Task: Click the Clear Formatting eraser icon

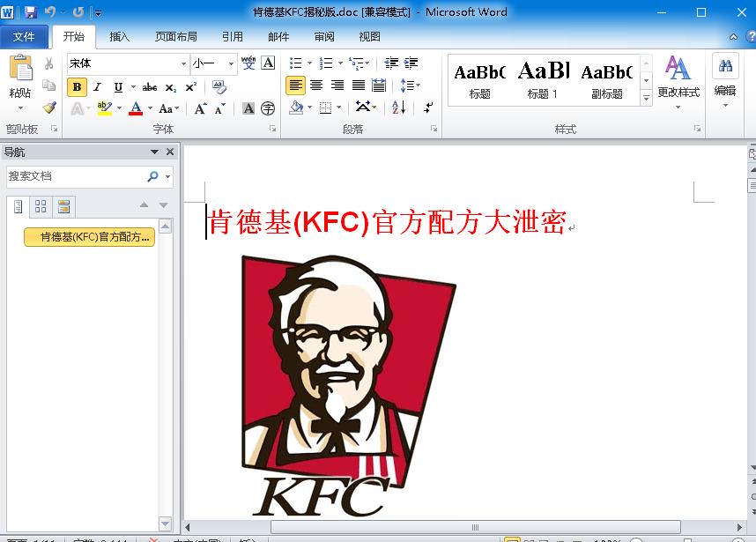Action: (219, 87)
